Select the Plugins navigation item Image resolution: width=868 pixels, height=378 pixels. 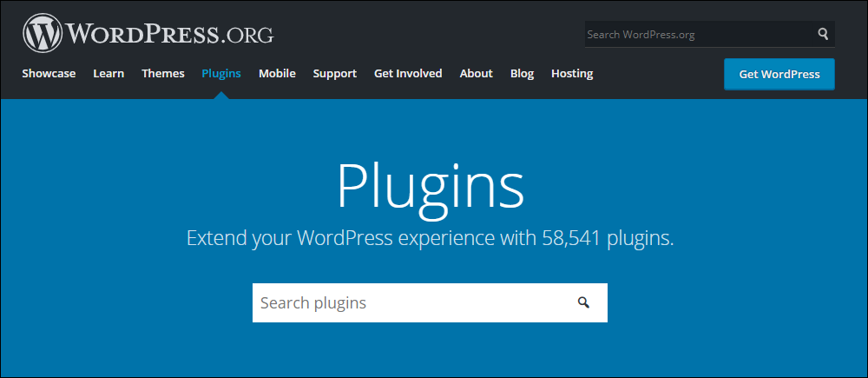coord(221,73)
